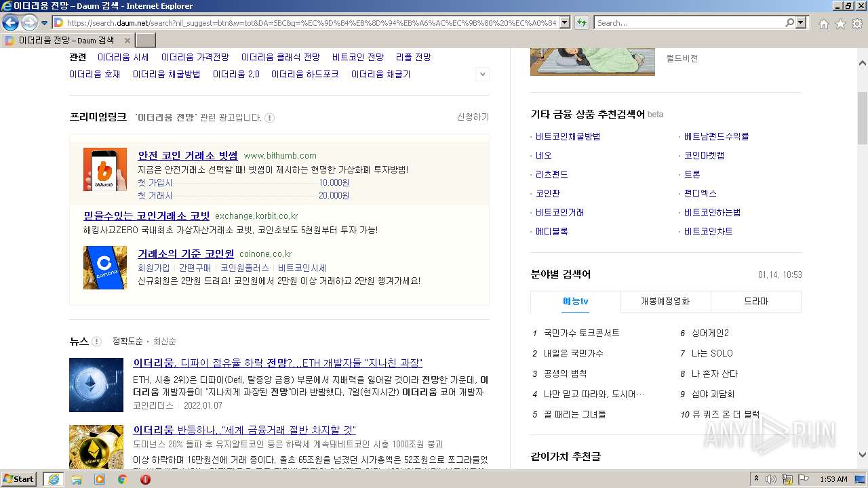This screenshot has width=868, height=488.
Task: Switch to the 드라마 tab
Action: coord(756,302)
